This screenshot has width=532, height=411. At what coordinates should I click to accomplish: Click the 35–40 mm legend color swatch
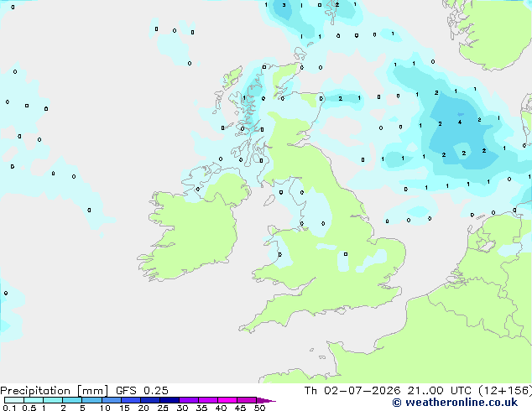tap(208, 400)
